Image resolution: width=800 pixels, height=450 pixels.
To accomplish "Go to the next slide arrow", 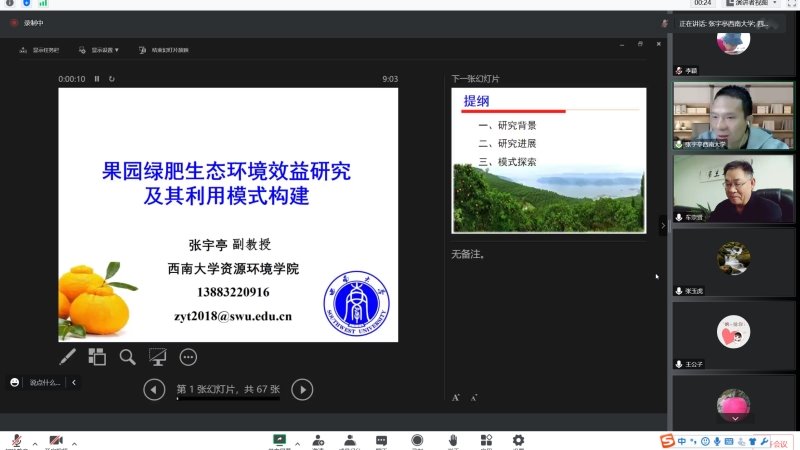I will (302, 390).
